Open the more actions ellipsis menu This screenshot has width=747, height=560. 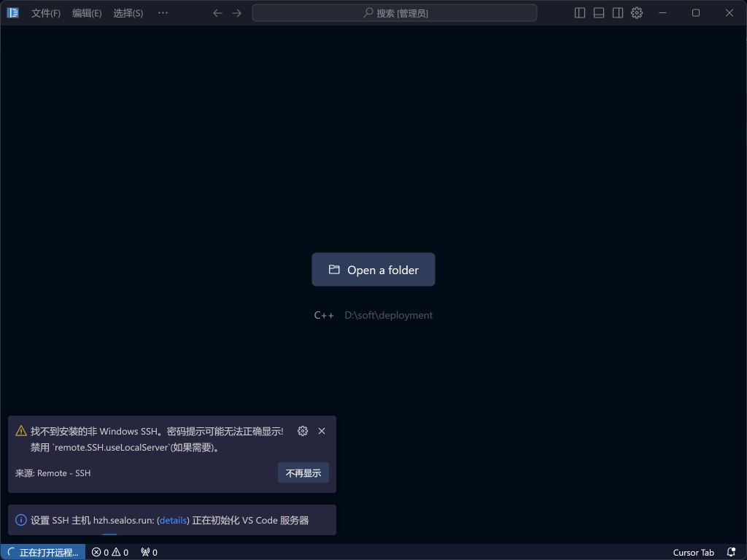pyautogui.click(x=163, y=12)
